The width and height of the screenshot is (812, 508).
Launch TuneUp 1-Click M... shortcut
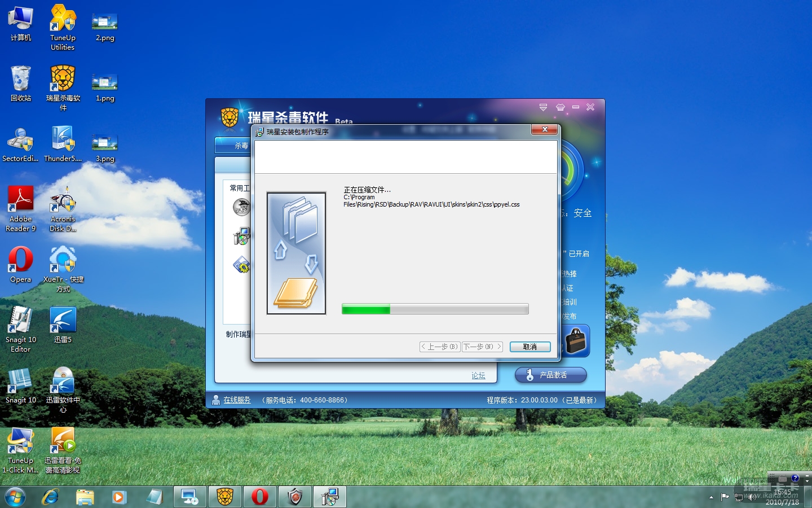(21, 450)
